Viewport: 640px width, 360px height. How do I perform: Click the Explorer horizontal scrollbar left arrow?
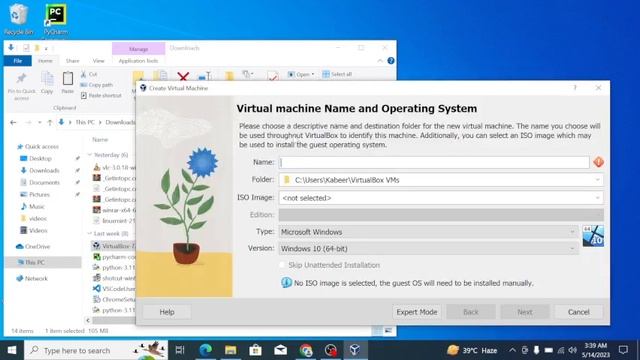point(88,320)
